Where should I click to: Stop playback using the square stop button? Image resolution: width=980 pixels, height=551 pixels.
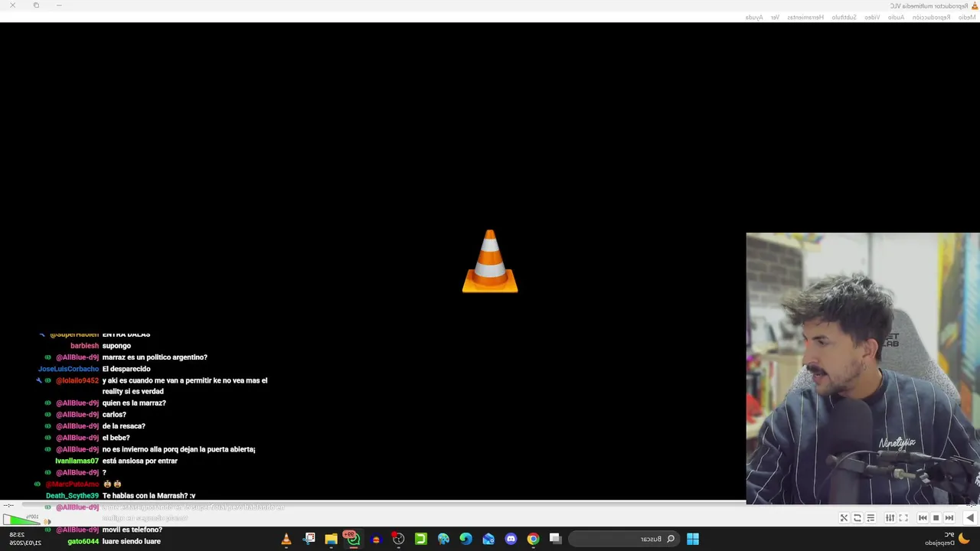point(936,518)
